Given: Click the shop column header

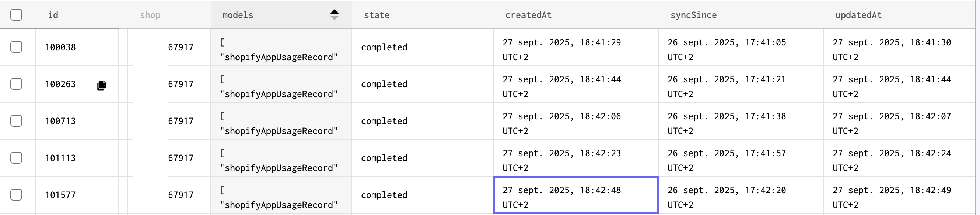Looking at the screenshot, I should (150, 15).
